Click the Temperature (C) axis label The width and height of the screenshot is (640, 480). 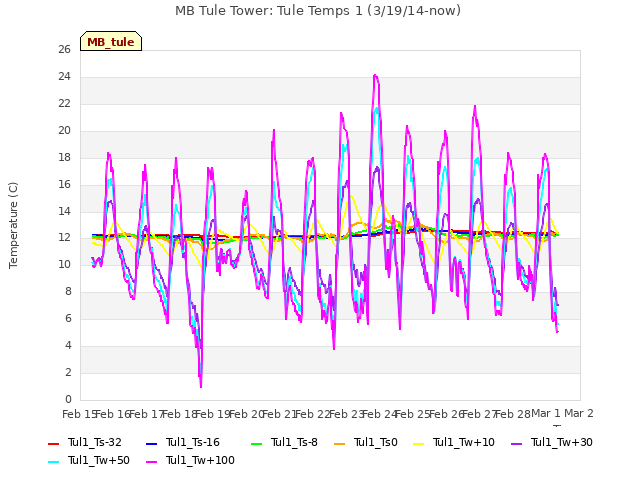[13, 225]
